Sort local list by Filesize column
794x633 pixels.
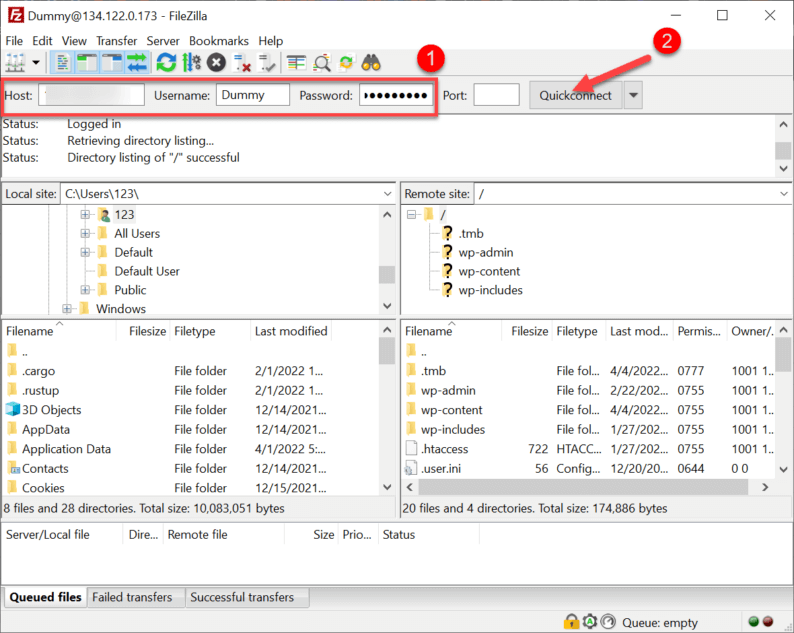[147, 331]
